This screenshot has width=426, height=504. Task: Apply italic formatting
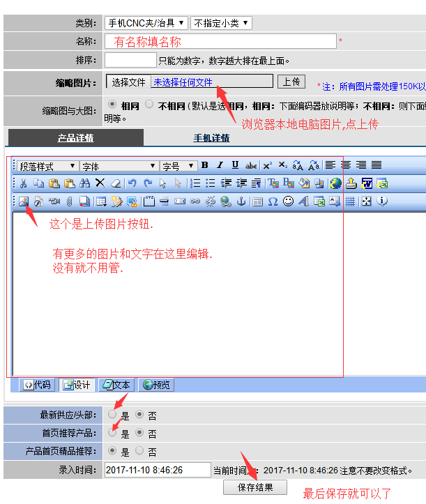click(220, 165)
